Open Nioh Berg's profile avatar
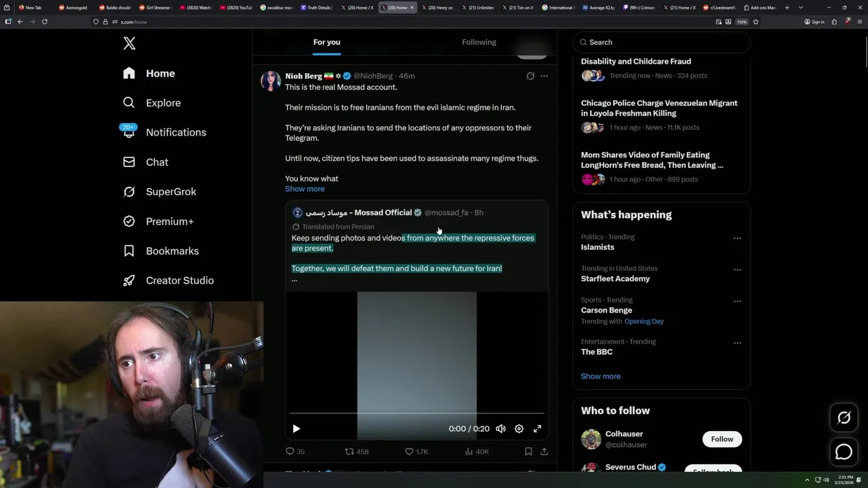 [271, 81]
